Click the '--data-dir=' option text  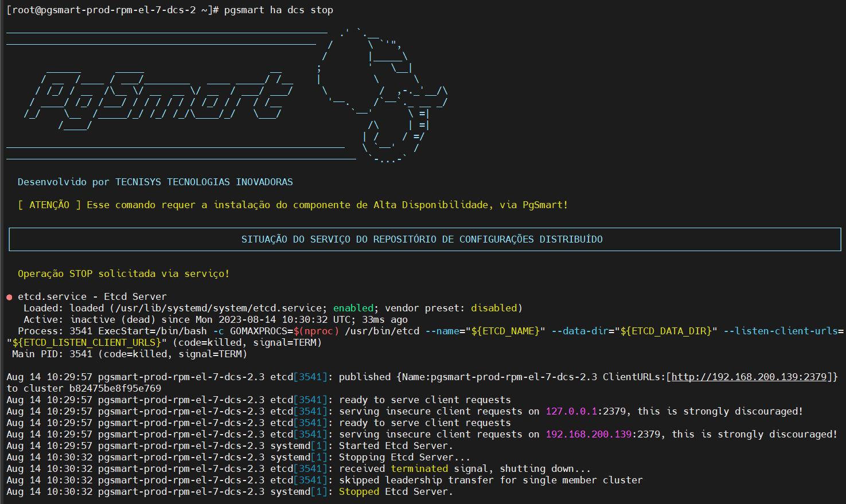(583, 331)
